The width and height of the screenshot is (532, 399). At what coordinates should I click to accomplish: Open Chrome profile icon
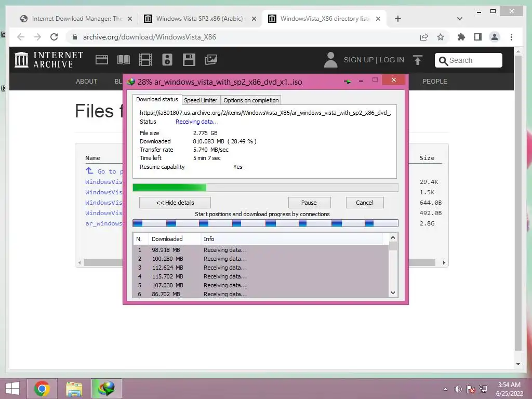tap(495, 37)
